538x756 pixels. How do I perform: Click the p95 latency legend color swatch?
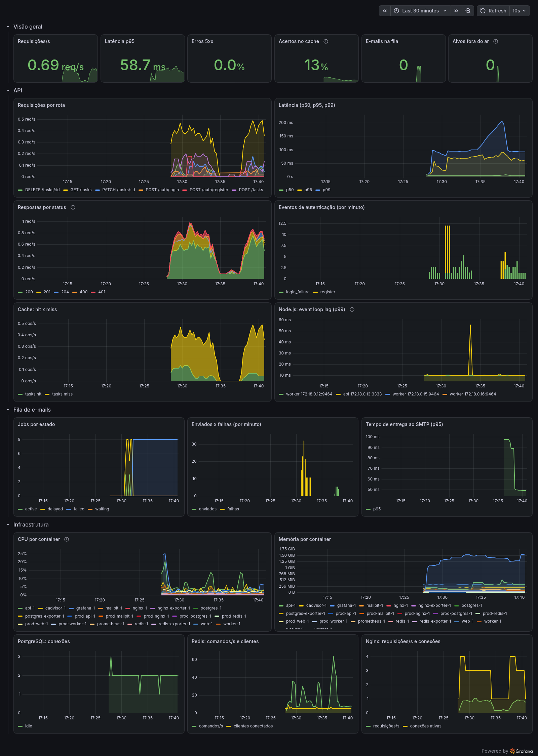(300, 190)
